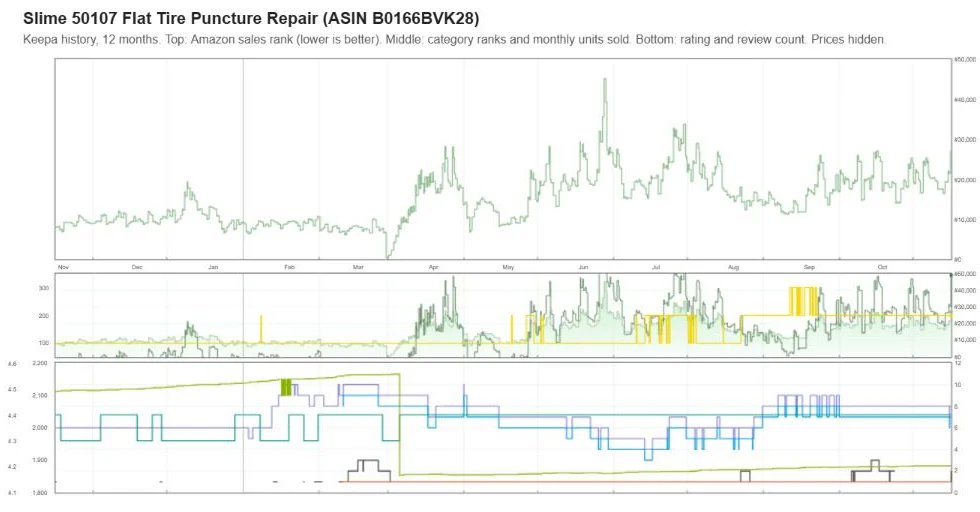
Task: Click the 4.3 rating axis label
Action: [x=12, y=441]
